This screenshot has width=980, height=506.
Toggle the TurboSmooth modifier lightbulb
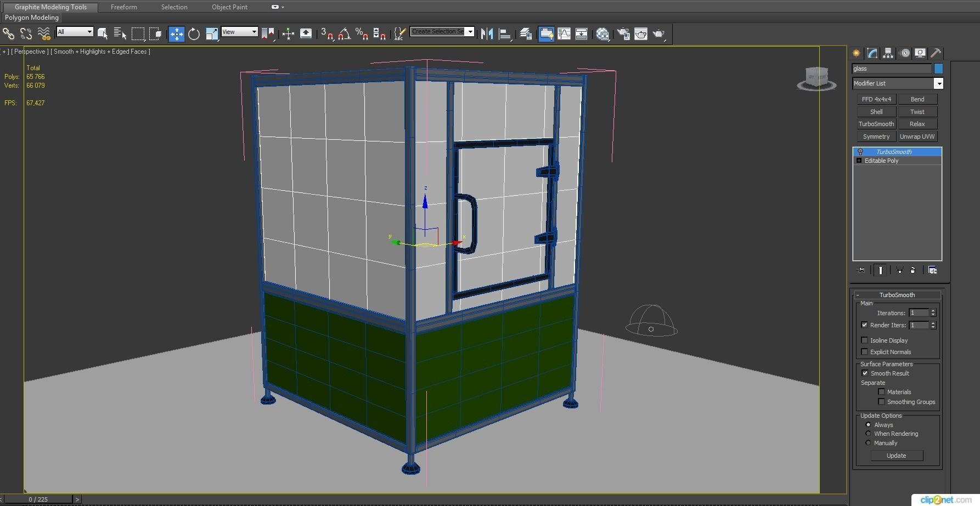[860, 152]
